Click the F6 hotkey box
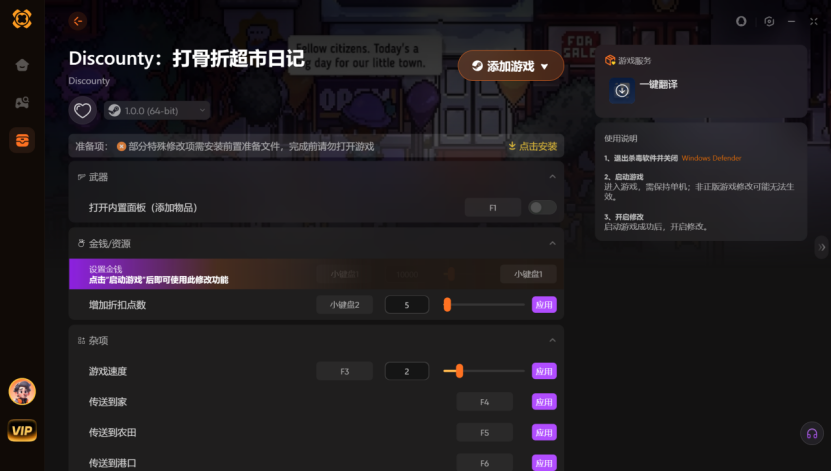This screenshot has height=471, width=831. click(484, 463)
